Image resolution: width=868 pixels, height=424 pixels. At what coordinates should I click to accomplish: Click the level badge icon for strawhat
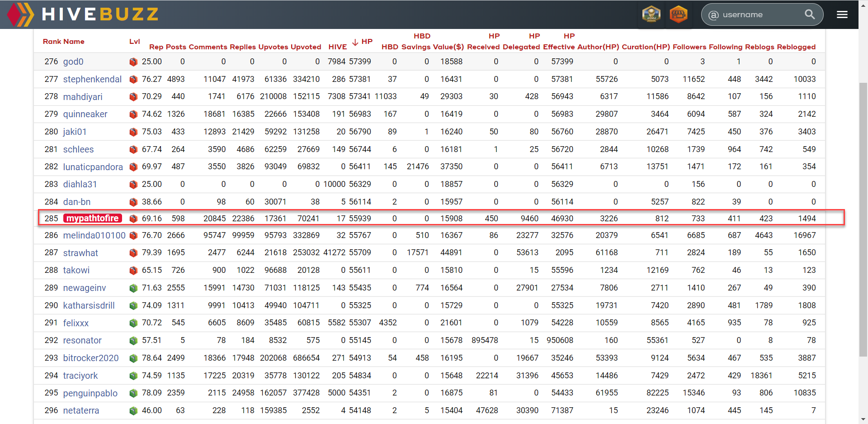[133, 252]
